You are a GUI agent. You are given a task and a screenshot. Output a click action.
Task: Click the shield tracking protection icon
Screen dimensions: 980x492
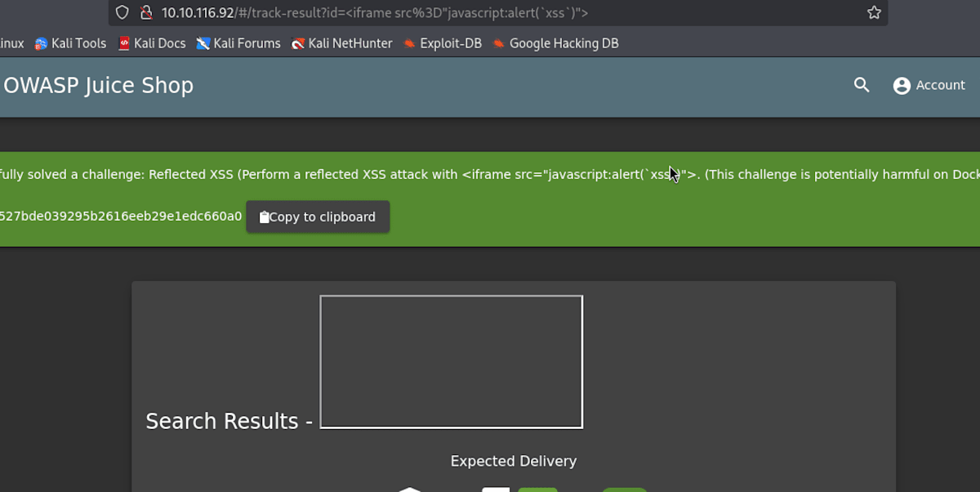click(122, 12)
